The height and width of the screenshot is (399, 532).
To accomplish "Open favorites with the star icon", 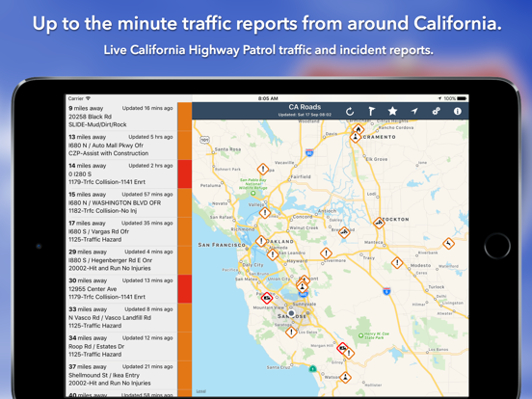I will pyautogui.click(x=392, y=111).
